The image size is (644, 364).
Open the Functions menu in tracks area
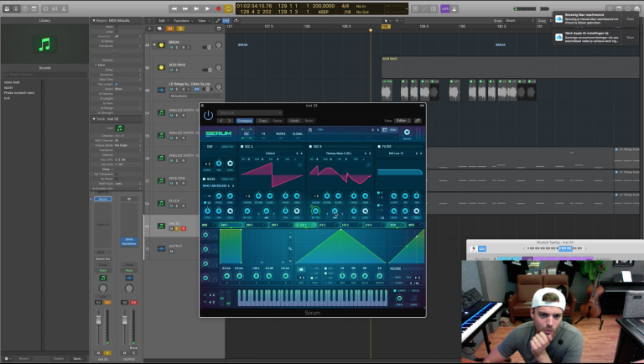click(x=182, y=20)
